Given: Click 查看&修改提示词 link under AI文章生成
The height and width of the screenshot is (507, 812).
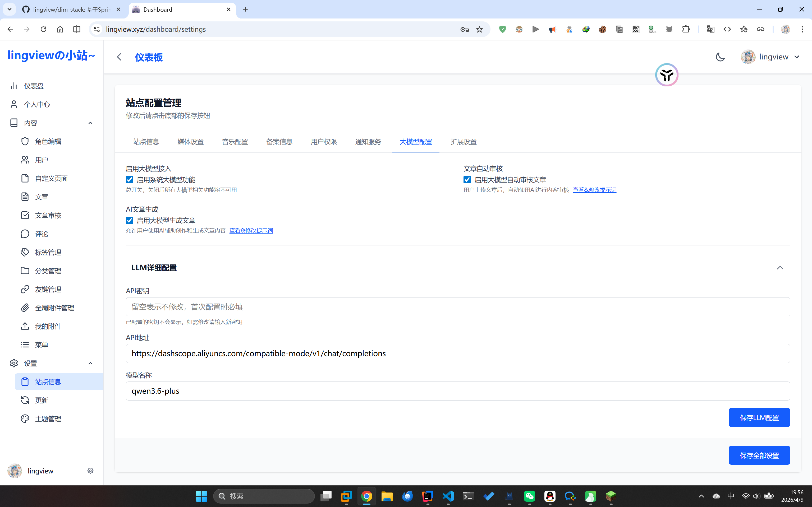Looking at the screenshot, I should coord(251,231).
